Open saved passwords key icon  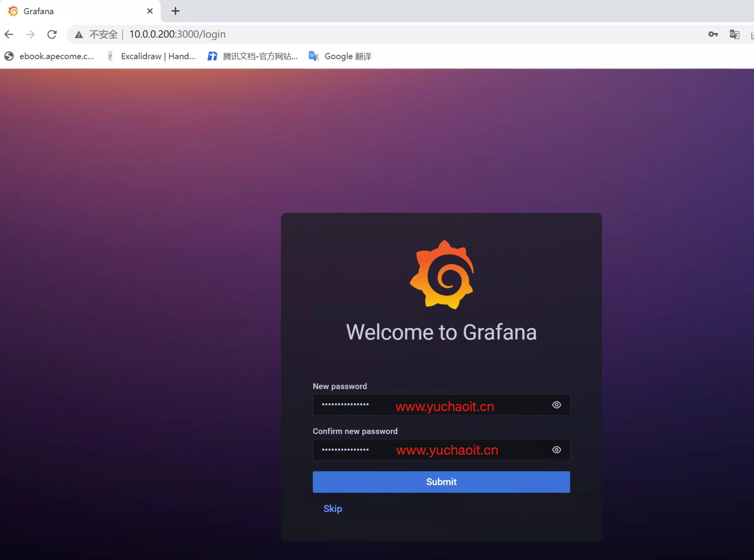(713, 34)
